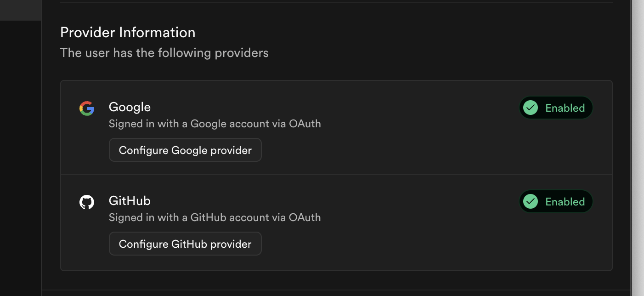
Task: Click the green checkmark in GitHub's Enabled badge
Action: 531,202
